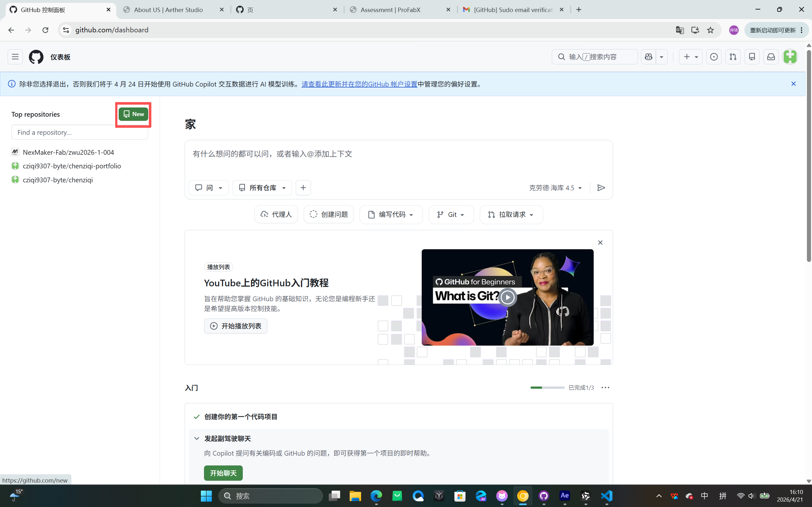The image size is (812, 507).
Task: Expand the Copilot dropdown arrow in header
Action: click(661, 57)
